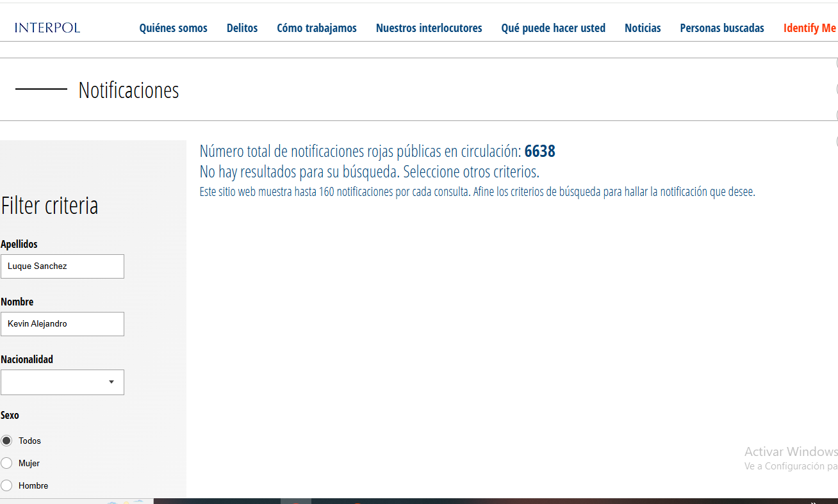Click the lowest partial circular icon at right edge
Viewport: 838px width, 504px height.
pyautogui.click(x=836, y=141)
